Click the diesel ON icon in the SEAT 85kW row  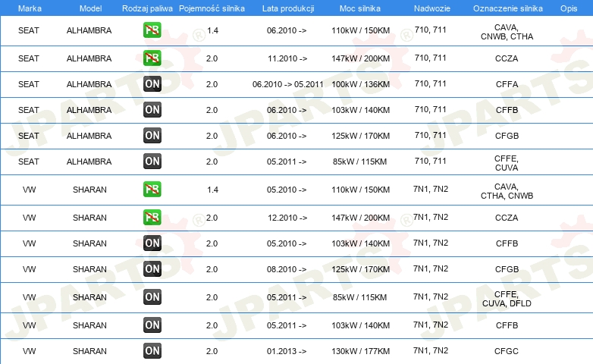point(152,162)
